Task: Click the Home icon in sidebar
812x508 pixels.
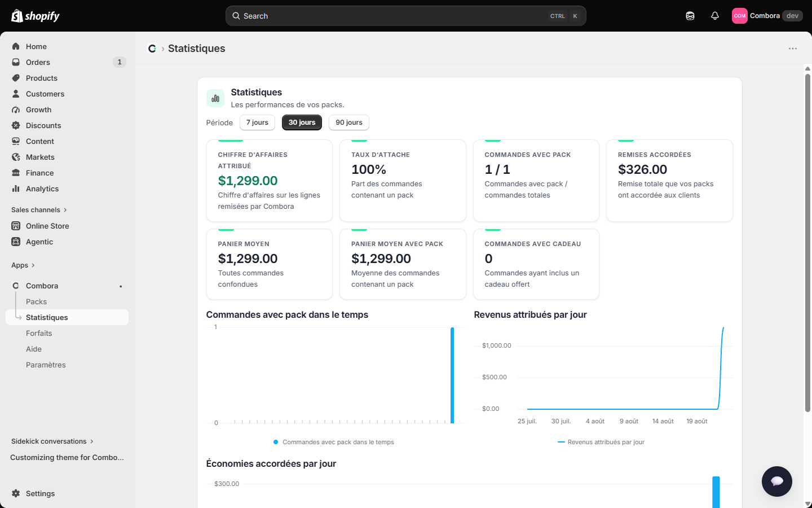Action: pyautogui.click(x=16, y=46)
